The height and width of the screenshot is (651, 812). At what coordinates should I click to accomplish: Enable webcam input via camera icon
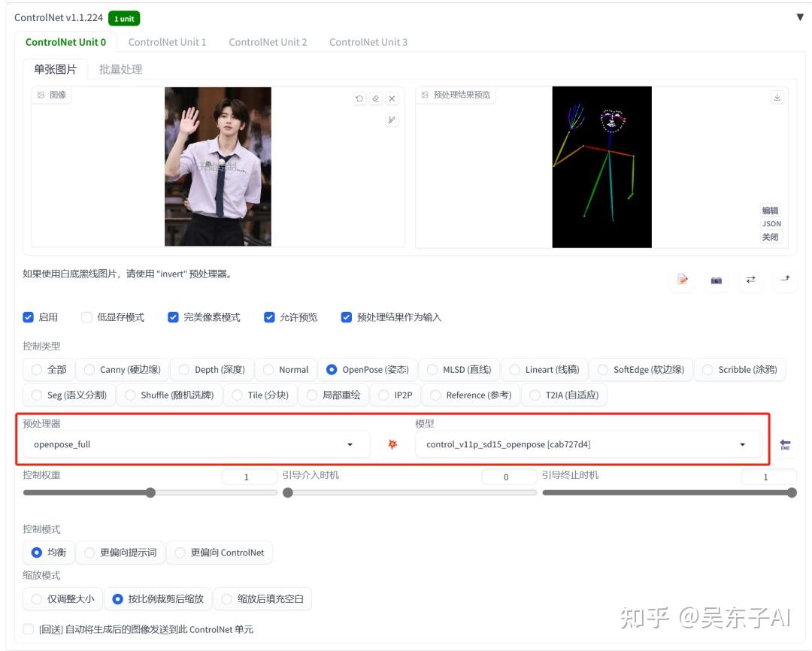coord(716,280)
